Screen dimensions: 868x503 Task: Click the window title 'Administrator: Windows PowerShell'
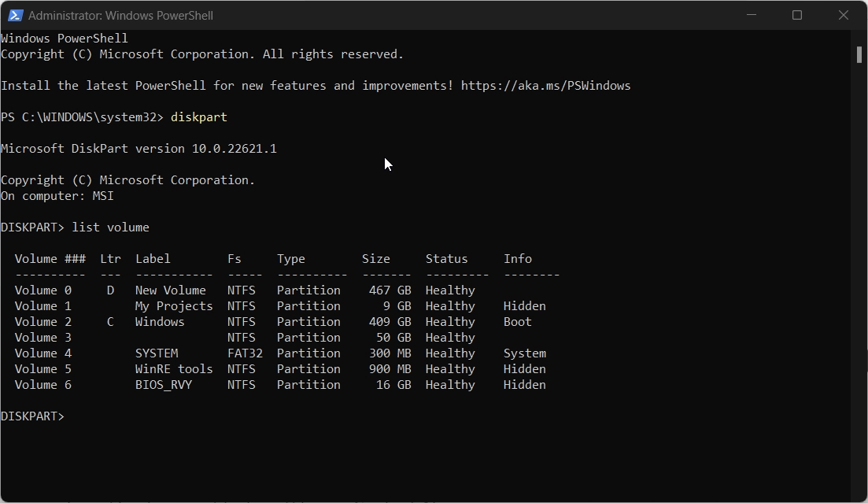(x=120, y=16)
